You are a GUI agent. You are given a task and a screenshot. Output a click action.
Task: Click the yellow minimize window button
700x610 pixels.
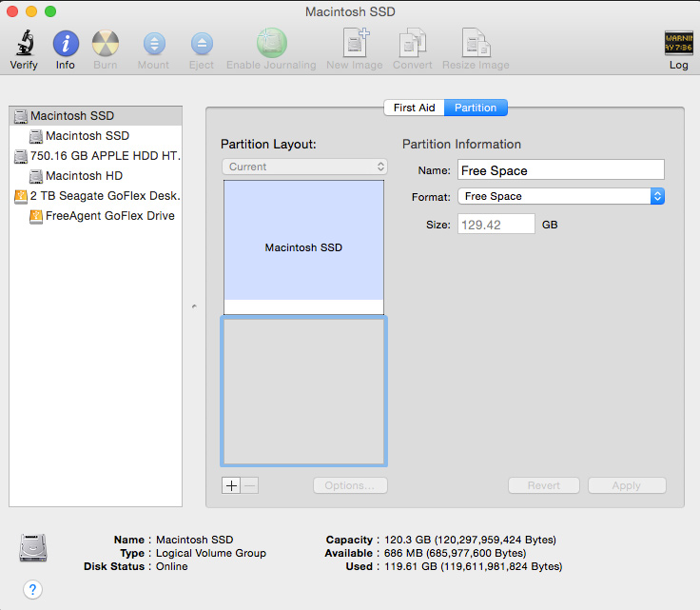(x=31, y=11)
